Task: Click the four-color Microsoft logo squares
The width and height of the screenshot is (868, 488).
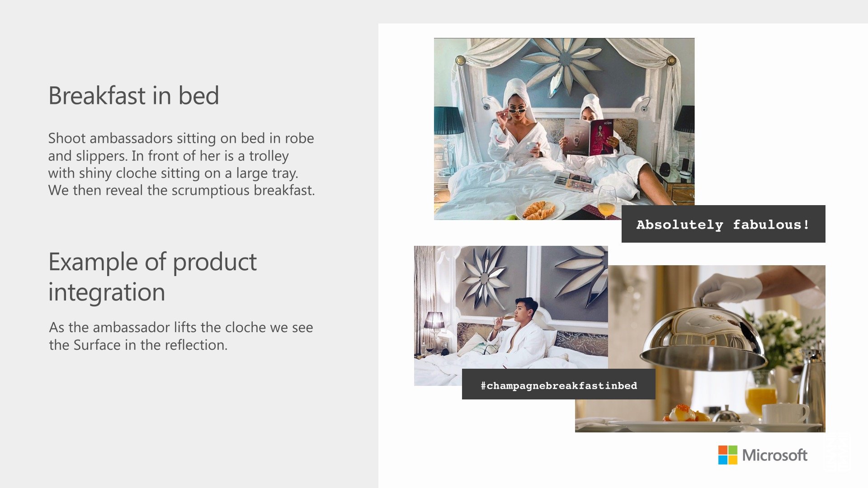Action: click(727, 455)
